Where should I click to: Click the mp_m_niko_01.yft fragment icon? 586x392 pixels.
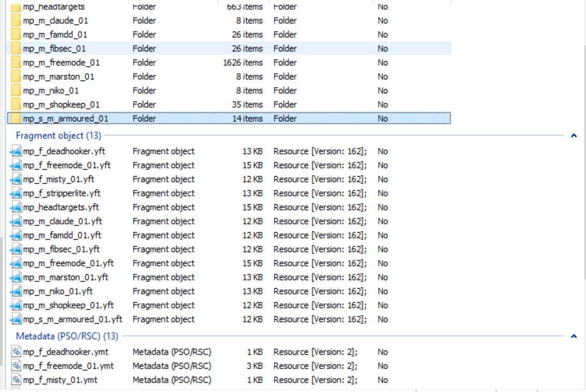click(x=16, y=291)
